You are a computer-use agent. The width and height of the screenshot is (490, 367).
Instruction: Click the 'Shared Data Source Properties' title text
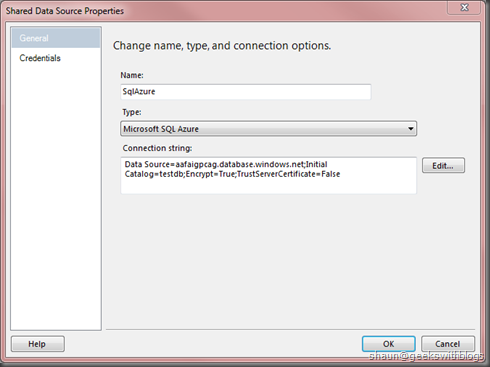65,11
